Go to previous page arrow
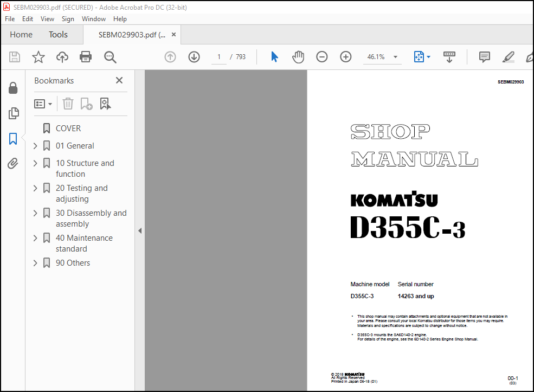This screenshot has height=392, width=534. coord(170,57)
